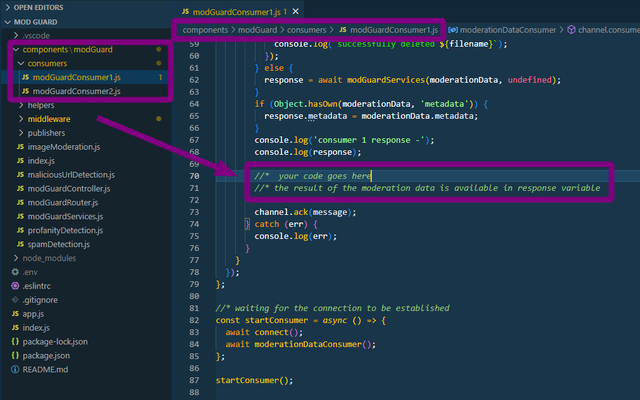Open the .eslintrc file

(36, 286)
